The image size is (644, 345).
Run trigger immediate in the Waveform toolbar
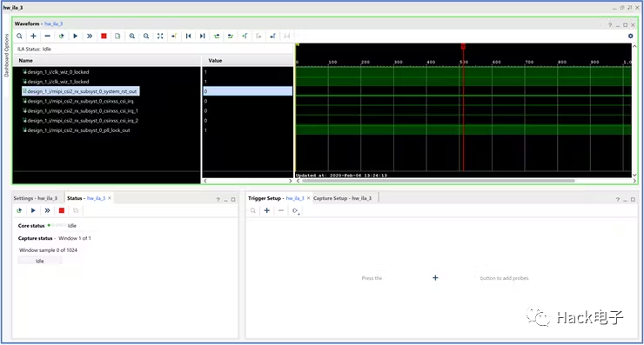click(90, 36)
